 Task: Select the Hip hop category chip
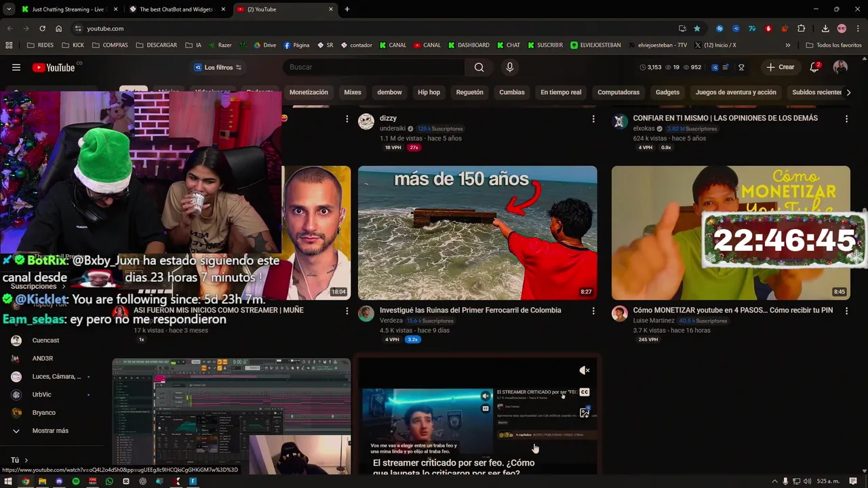[429, 92]
